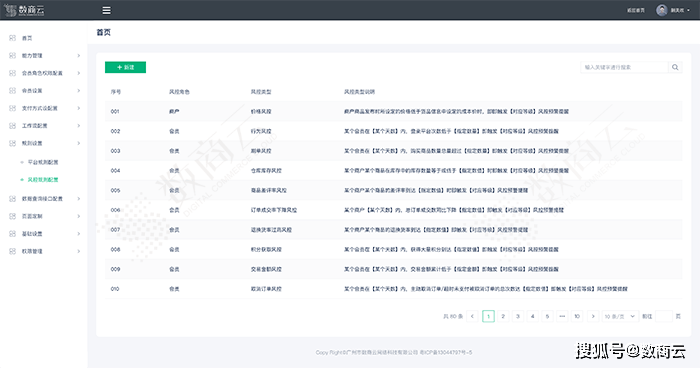Select current page 1 in pagination
This screenshot has width=700, height=368.
[x=488, y=316]
